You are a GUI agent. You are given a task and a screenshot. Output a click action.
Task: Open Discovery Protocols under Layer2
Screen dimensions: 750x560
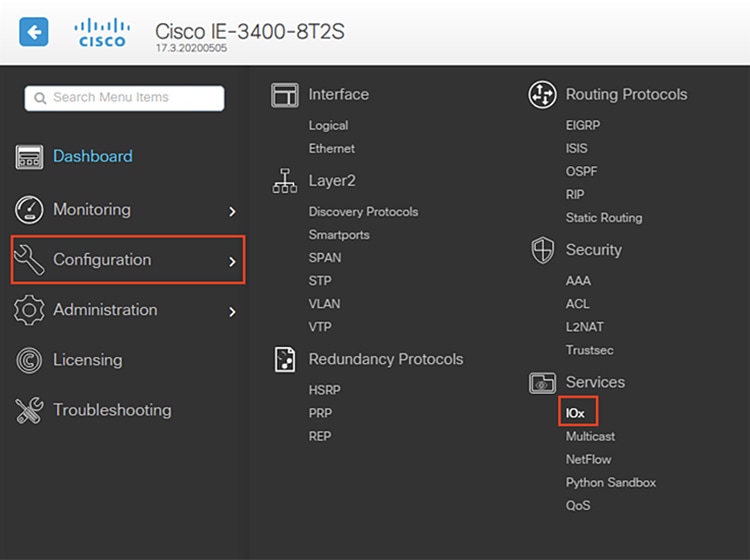[x=363, y=212]
